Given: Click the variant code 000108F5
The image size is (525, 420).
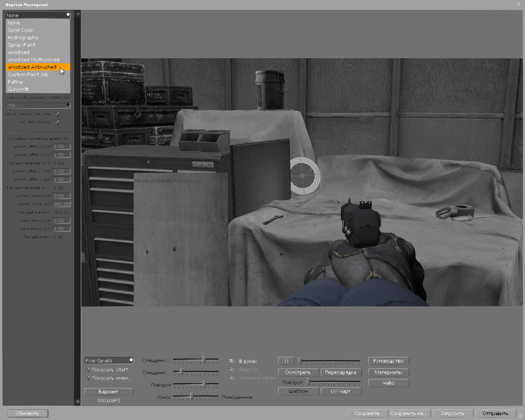Looking at the screenshot, I should click(x=109, y=401).
